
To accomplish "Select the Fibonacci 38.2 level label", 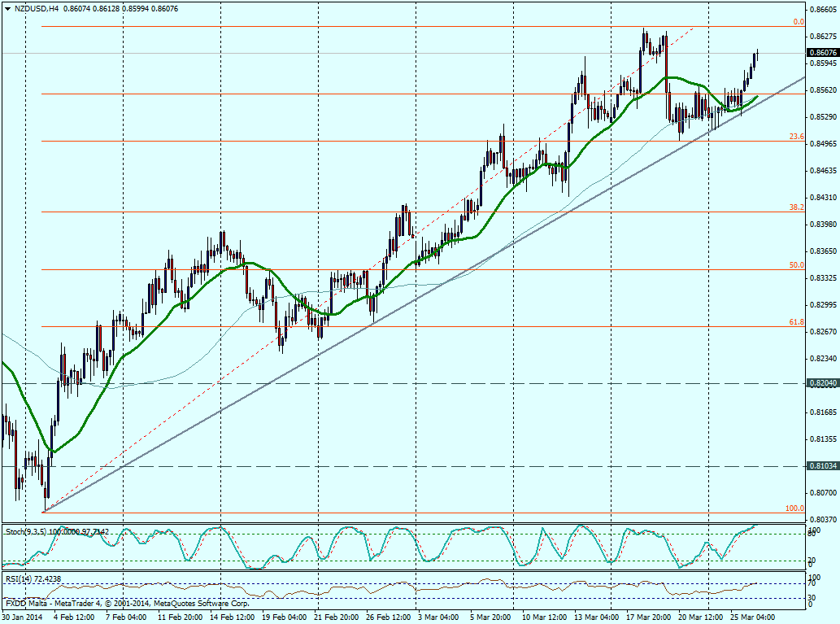I will click(x=796, y=207).
